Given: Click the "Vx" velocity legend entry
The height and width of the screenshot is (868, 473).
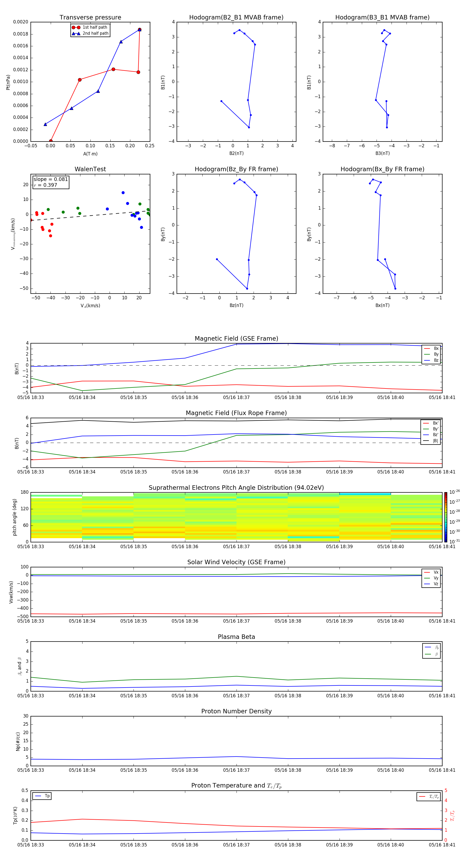Looking at the screenshot, I should point(431,573).
